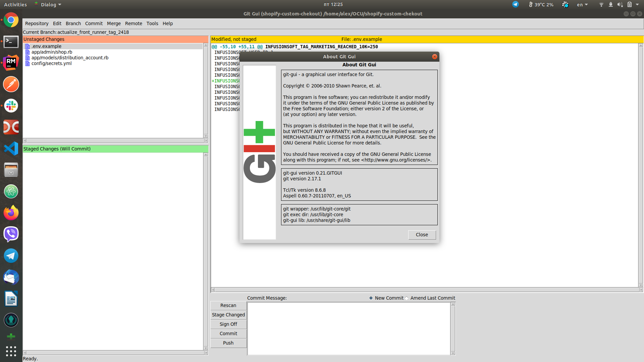Open GitKraken from the dock
This screenshot has height=362, width=644.
tap(11, 320)
